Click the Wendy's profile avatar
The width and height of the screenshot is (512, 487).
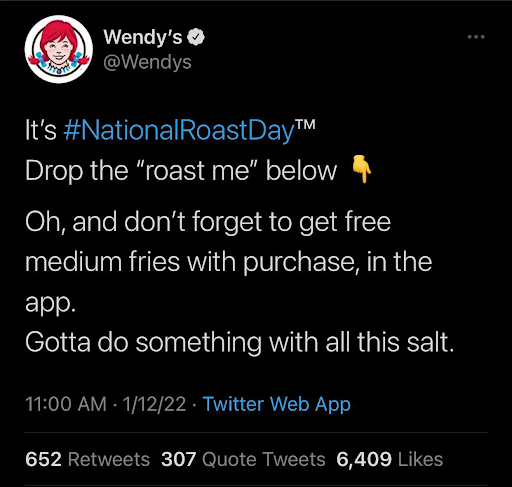[59, 49]
